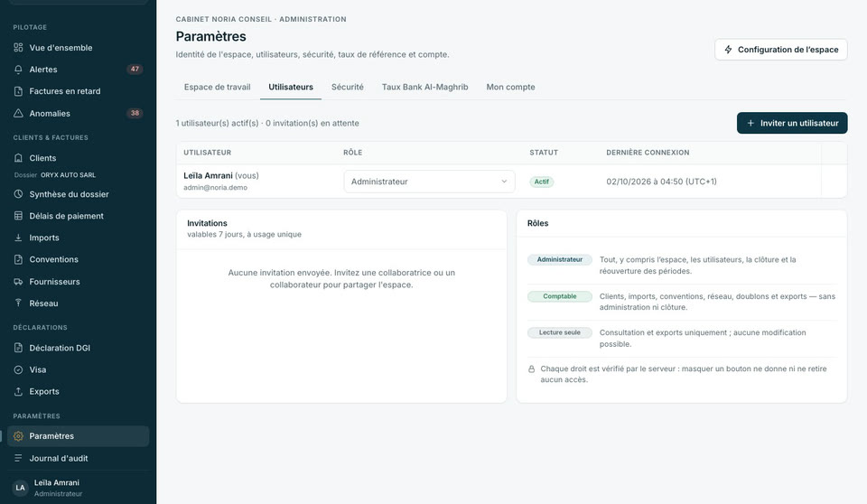Select the ORYX AUTO SARL dossier label
Image resolution: width=867 pixels, height=504 pixels.
68,175
